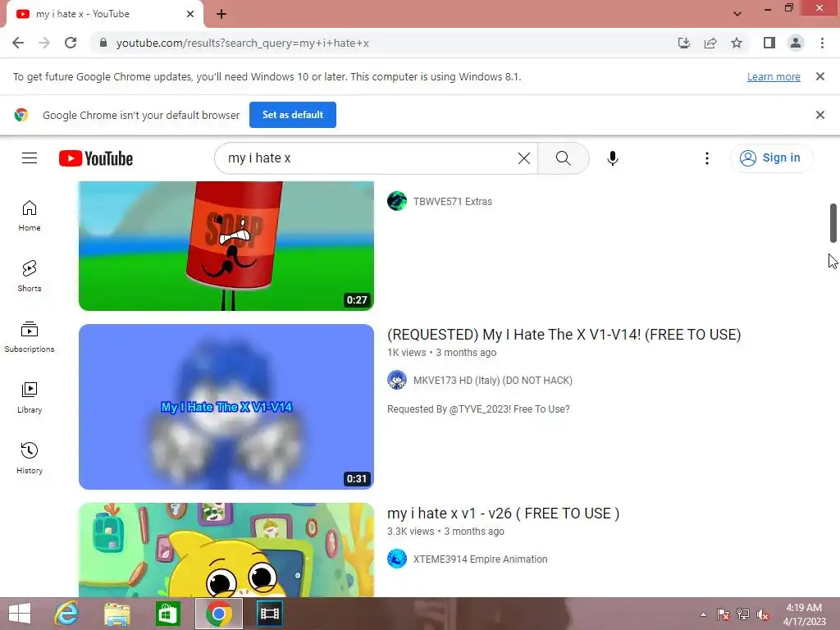Open the Chrome profile avatar menu

(x=796, y=43)
